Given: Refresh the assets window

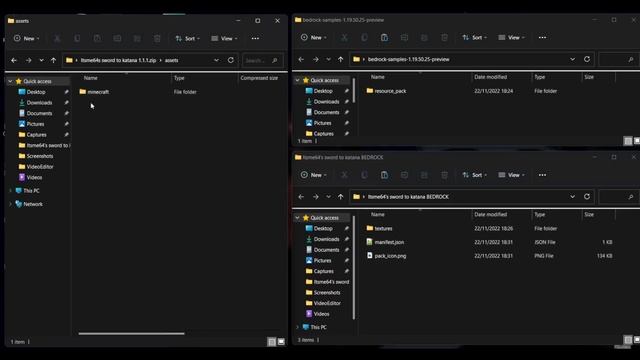Looking at the screenshot, I should click(231, 60).
